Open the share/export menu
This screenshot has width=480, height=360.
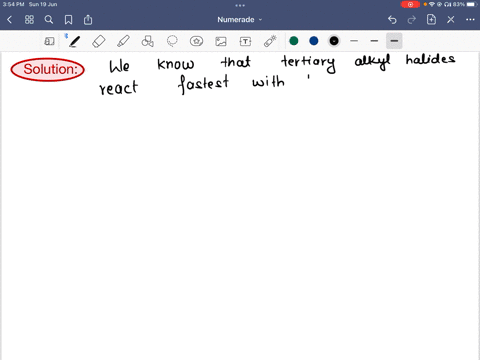[x=88, y=20]
